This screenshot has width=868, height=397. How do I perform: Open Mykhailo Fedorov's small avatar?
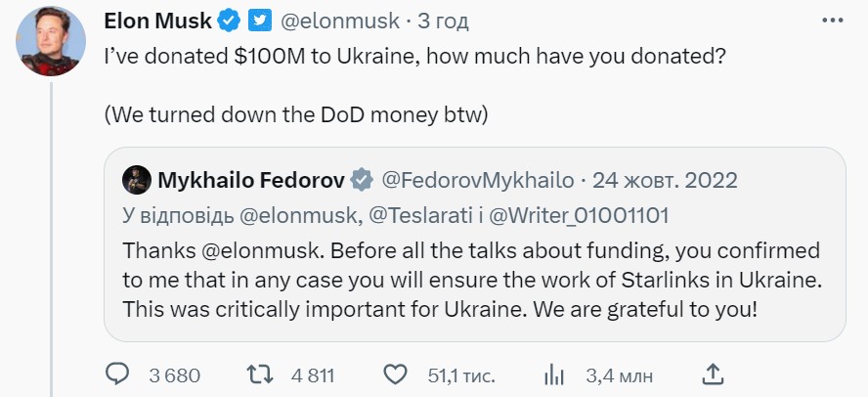[136, 180]
